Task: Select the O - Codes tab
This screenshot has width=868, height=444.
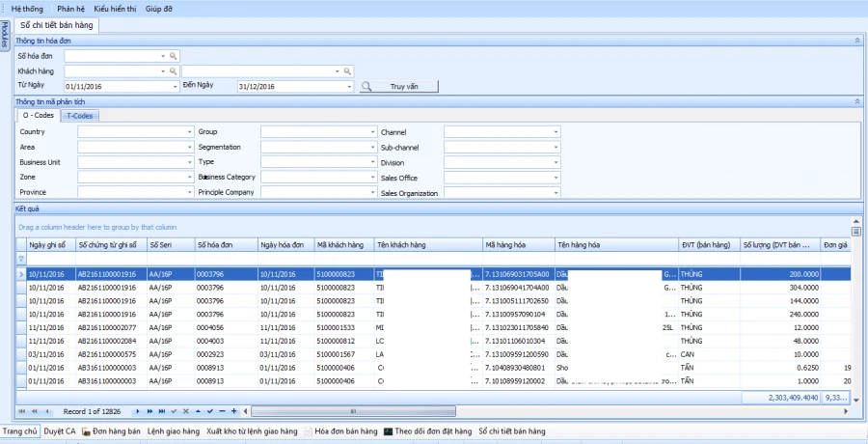Action: (x=39, y=115)
